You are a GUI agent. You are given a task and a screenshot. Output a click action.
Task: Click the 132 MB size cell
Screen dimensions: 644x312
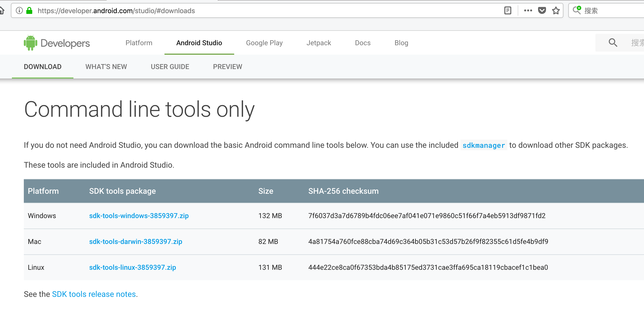coord(270,216)
